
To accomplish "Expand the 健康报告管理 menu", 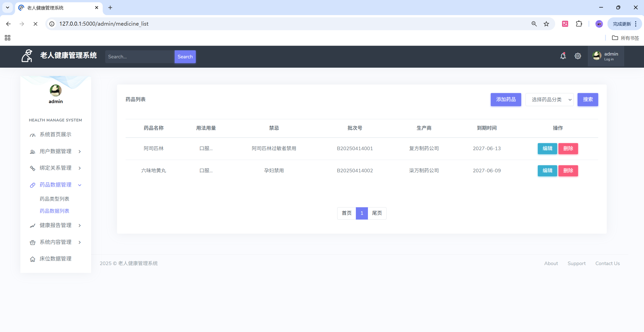I will pyautogui.click(x=56, y=225).
